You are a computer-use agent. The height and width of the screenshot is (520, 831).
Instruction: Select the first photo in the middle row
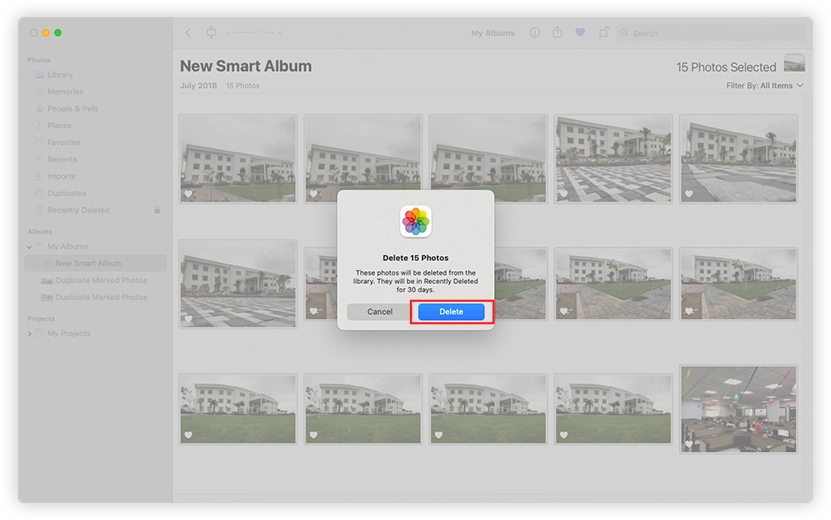click(238, 284)
